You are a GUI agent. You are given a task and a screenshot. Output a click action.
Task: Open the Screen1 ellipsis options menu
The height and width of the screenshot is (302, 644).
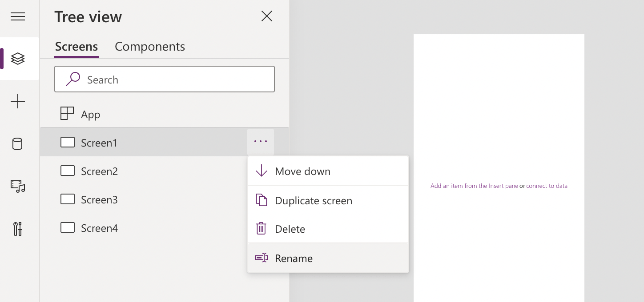tap(261, 142)
